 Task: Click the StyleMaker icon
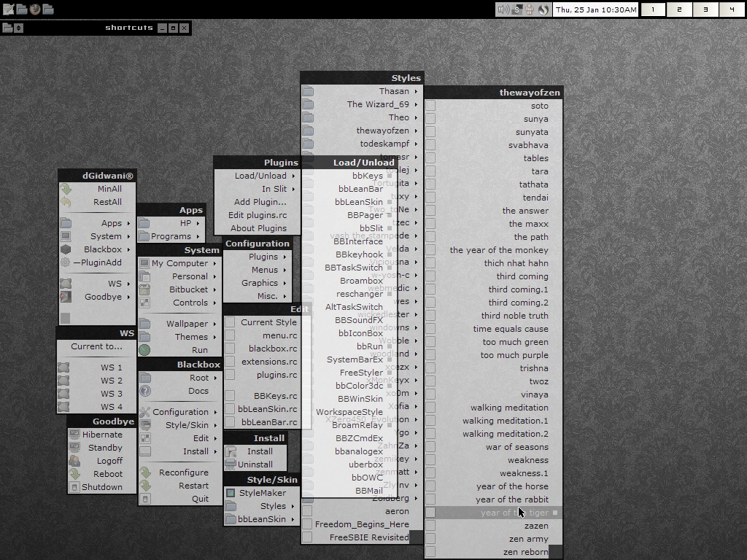(x=231, y=493)
